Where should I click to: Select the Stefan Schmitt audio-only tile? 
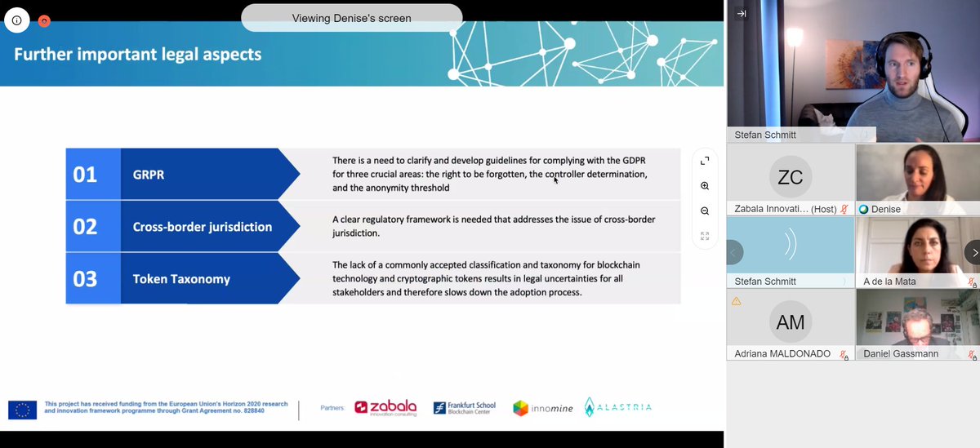pos(790,252)
